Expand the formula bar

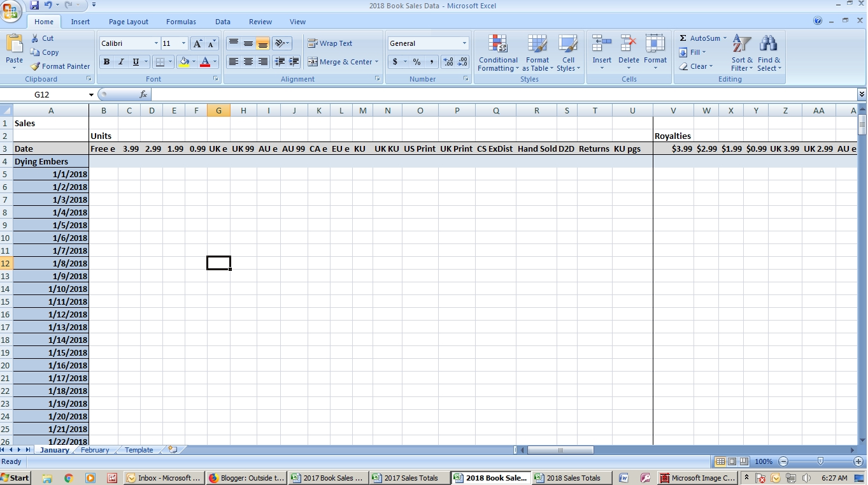862,94
